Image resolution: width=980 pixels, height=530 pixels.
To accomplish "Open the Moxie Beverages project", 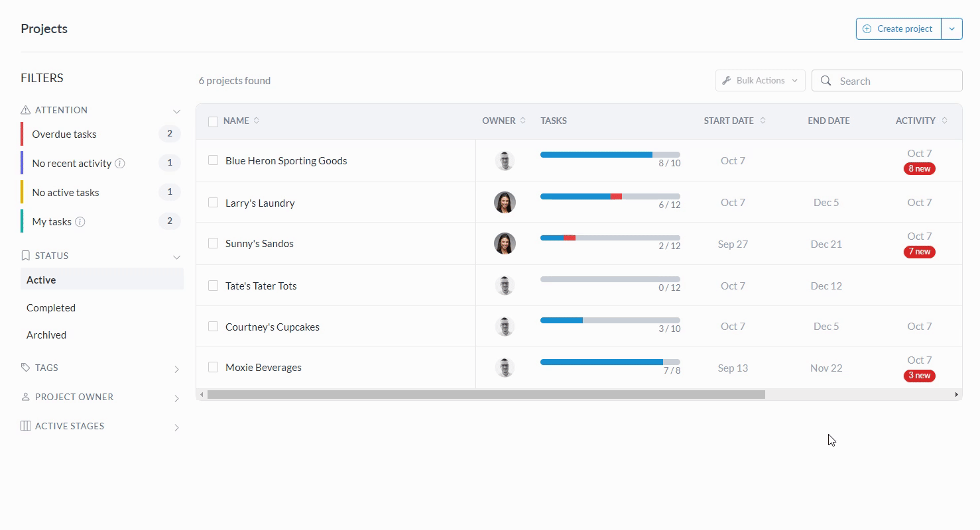I will (x=263, y=368).
